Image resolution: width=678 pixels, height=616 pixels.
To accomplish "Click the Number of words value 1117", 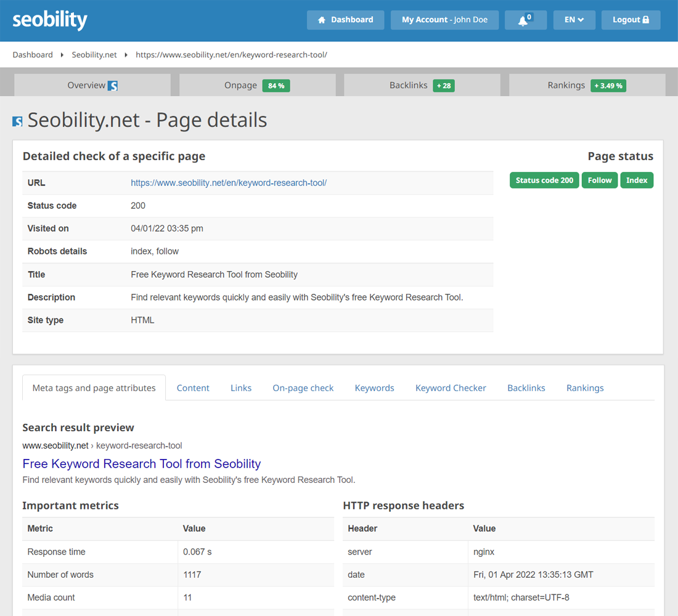I will click(192, 575).
